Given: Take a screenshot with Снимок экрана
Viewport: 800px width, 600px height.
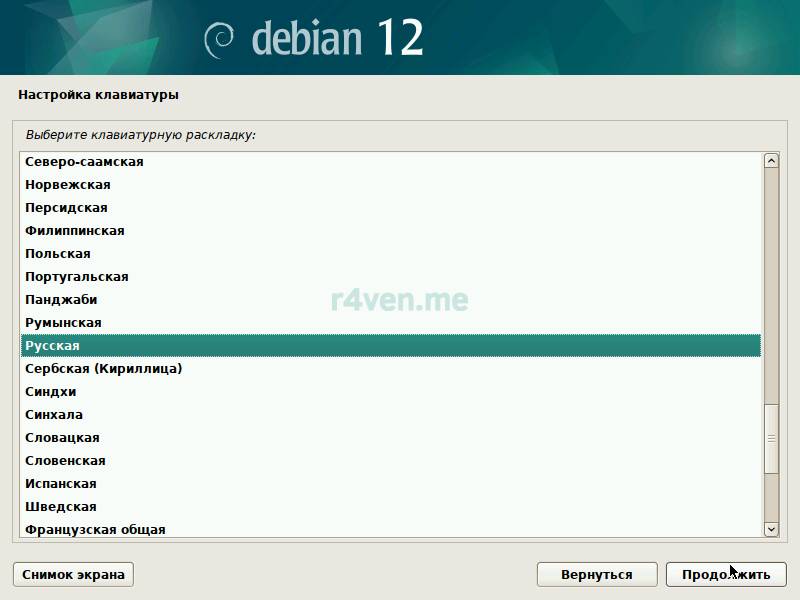Looking at the screenshot, I should 73,574.
